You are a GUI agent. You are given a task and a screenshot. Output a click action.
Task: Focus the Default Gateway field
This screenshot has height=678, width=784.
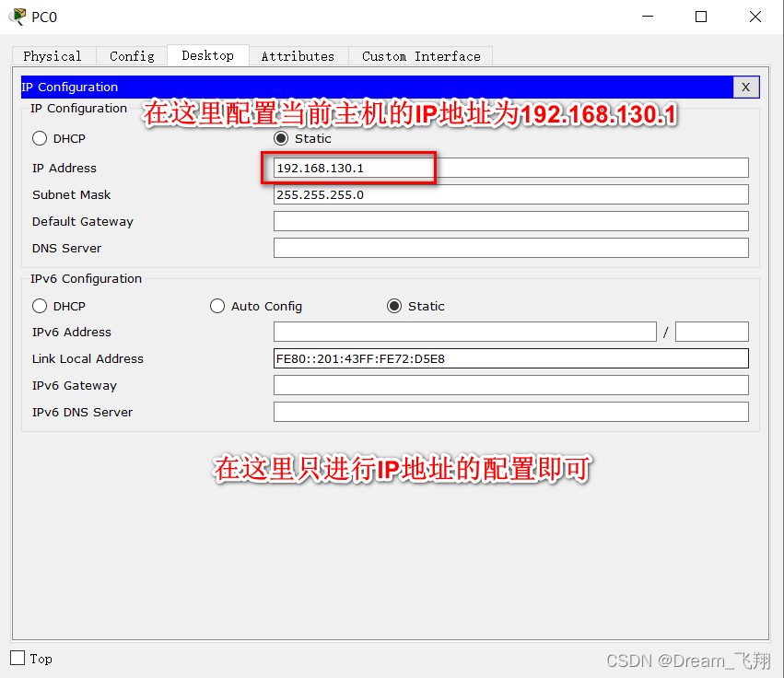(511, 221)
